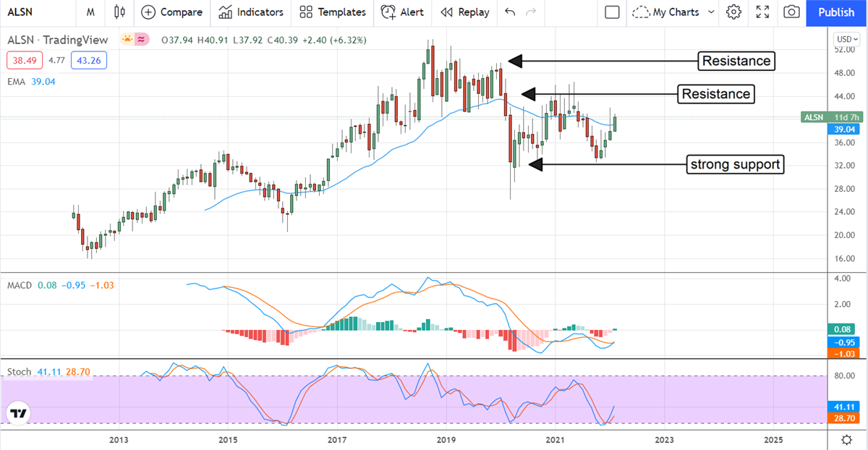Undo the last chart action
Image resolution: width=868 pixels, height=450 pixels.
click(x=510, y=12)
